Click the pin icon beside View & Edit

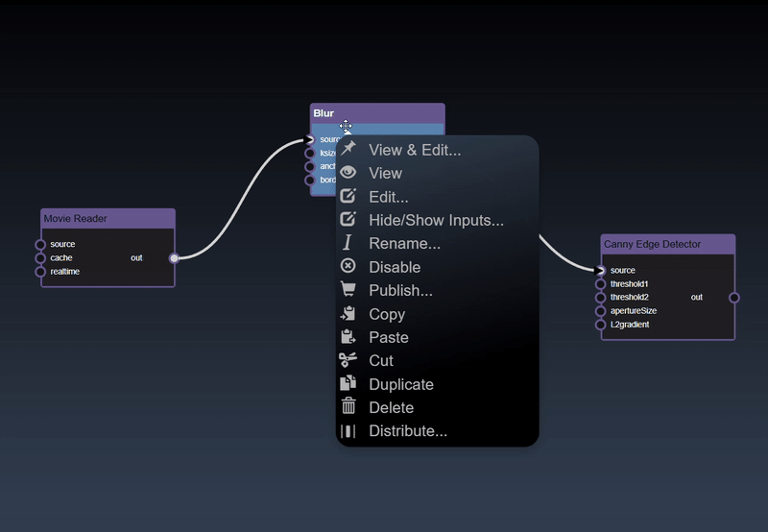[x=348, y=149]
